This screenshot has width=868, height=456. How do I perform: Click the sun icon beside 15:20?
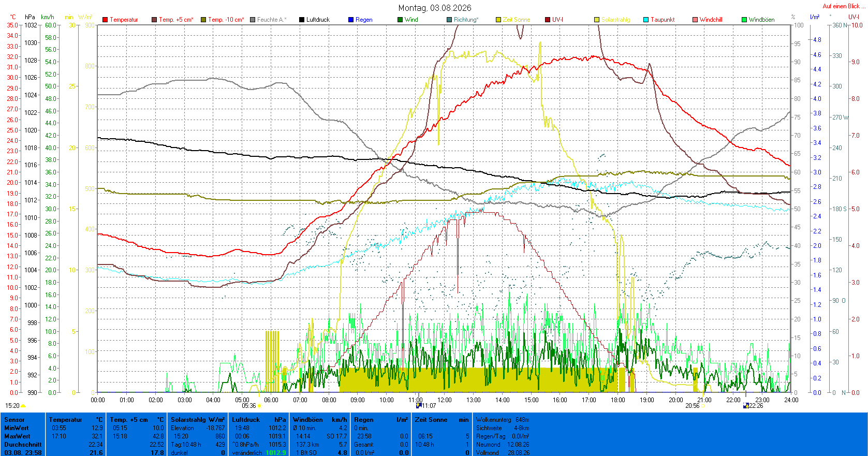[x=23, y=406]
